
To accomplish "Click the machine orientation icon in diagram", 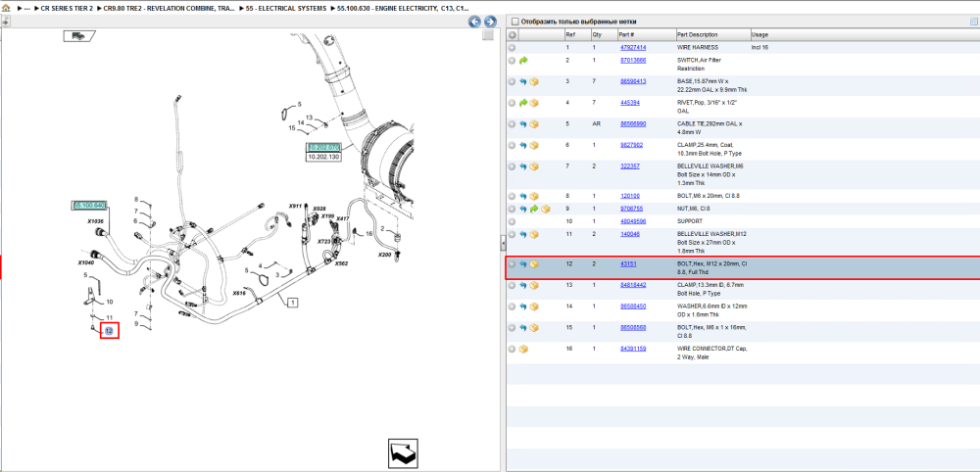I will 78,36.
